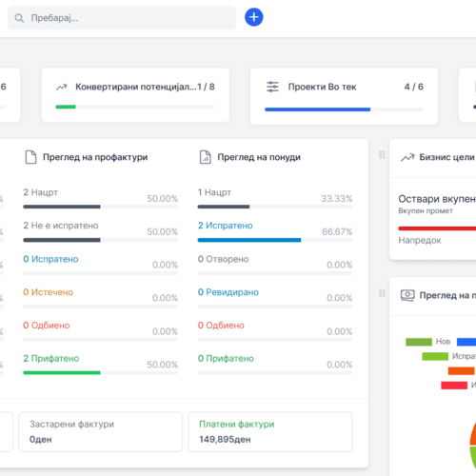Click the Преглед на понуди heading
This screenshot has height=476, width=476.
(259, 157)
